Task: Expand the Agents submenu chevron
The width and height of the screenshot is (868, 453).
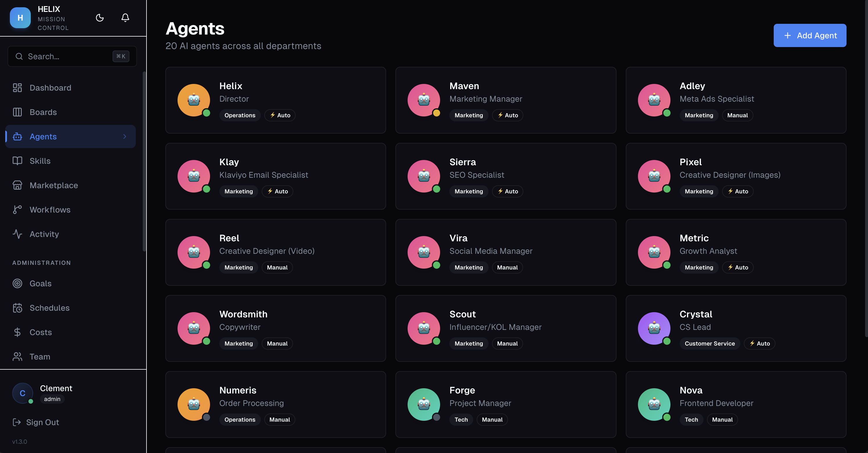Action: pos(125,136)
